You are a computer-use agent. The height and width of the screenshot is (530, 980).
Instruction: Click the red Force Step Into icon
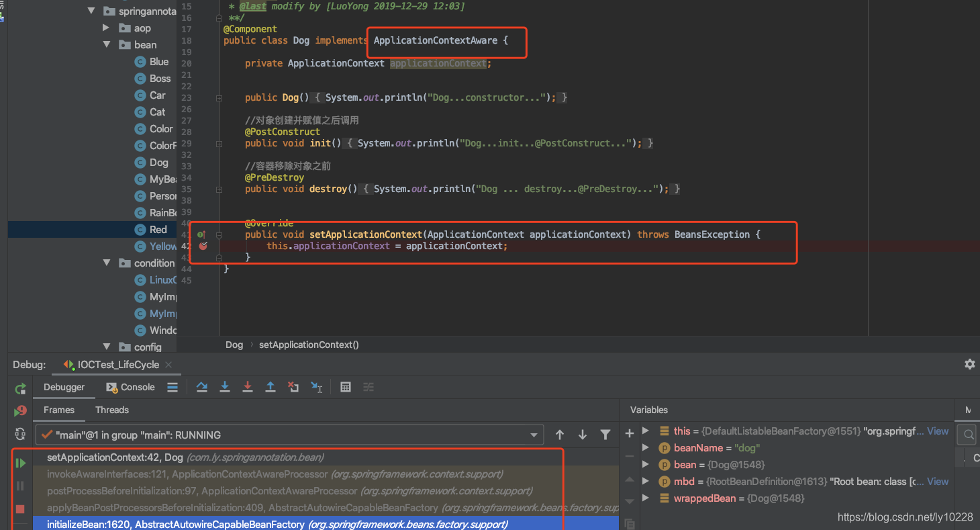click(248, 387)
